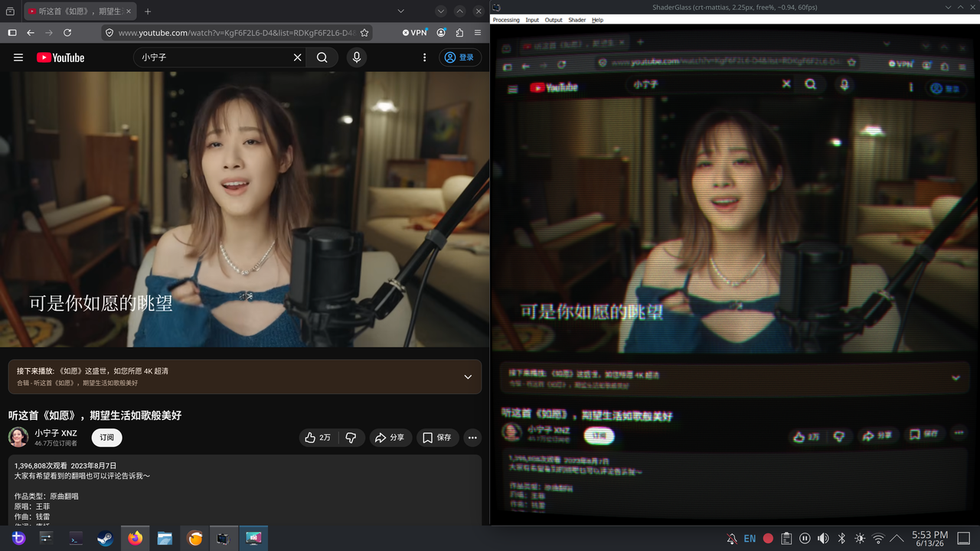Image resolution: width=980 pixels, height=551 pixels.
Task: Toggle the Firefox sidebar
Action: pyautogui.click(x=12, y=33)
